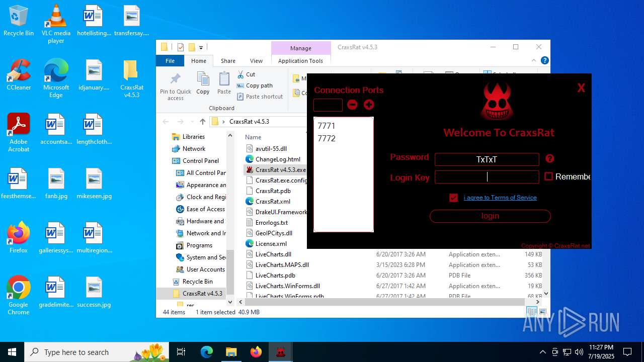
Task: Switch to the Share ribbon tab
Action: point(228,61)
